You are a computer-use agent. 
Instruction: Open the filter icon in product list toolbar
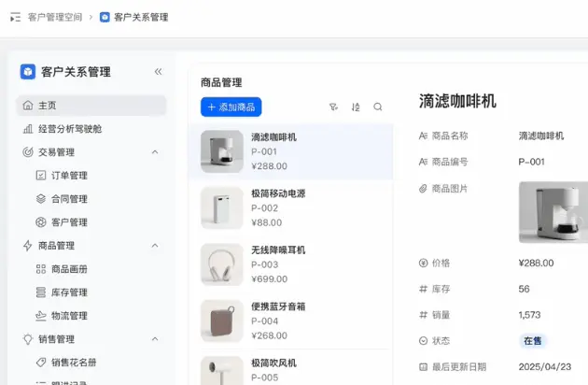pos(333,107)
